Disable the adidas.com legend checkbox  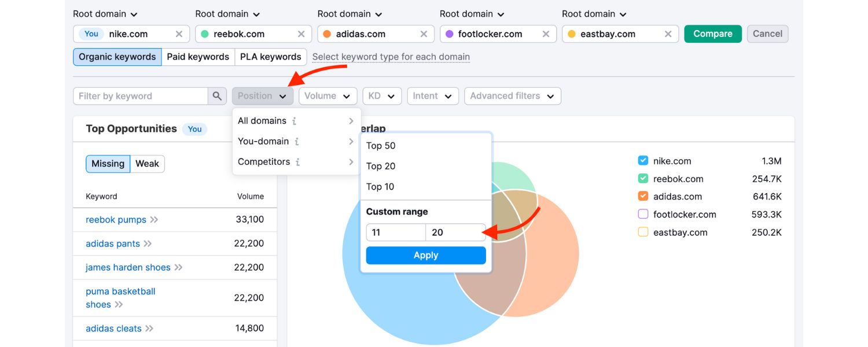pos(643,196)
